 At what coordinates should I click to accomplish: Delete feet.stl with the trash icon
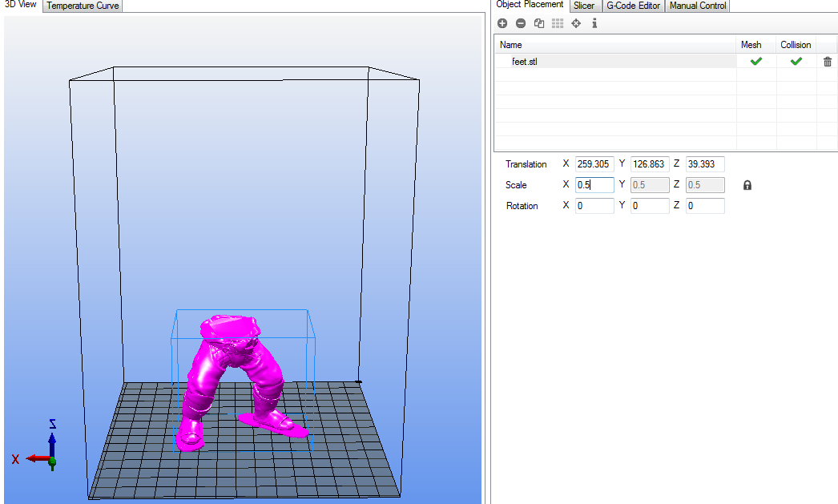tap(828, 62)
